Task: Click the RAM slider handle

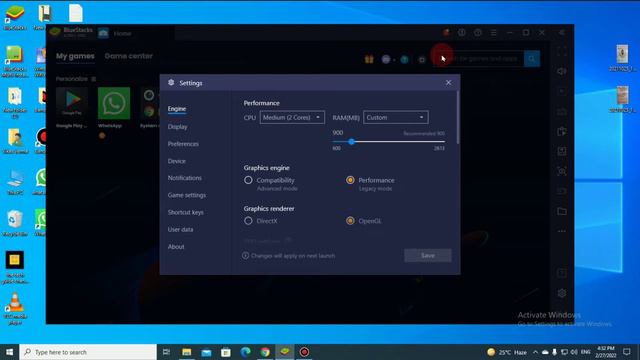Action: [351, 142]
